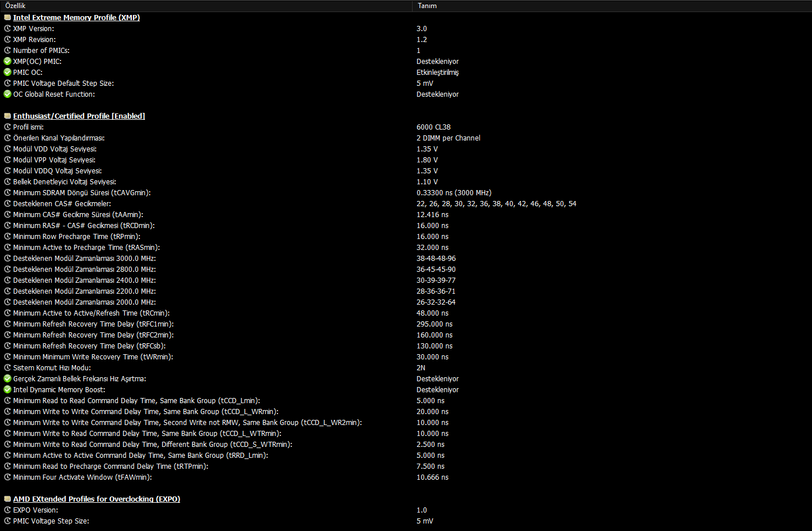Screen dimensions: 812x531
Task: Click the value 12.416 ns
Action: click(433, 215)
